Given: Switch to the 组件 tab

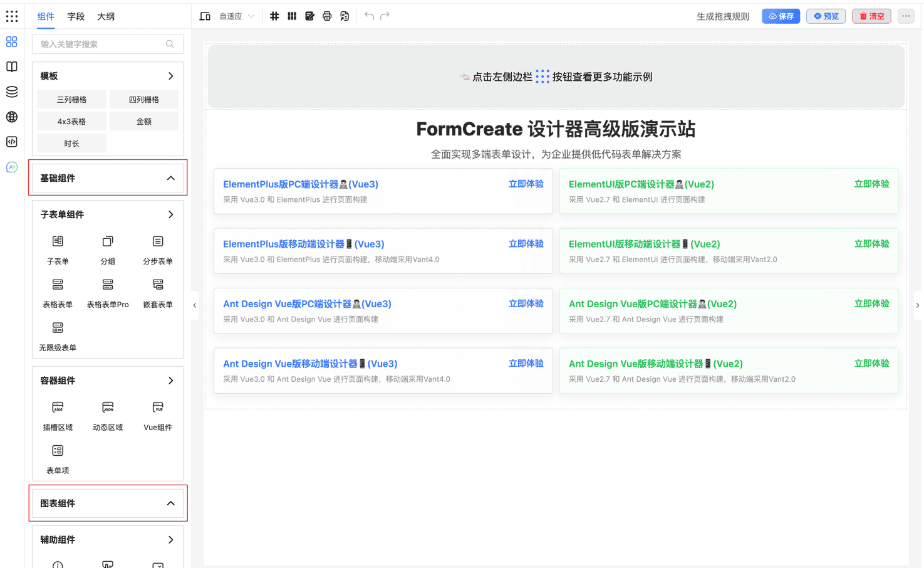Looking at the screenshot, I should pyautogui.click(x=46, y=16).
